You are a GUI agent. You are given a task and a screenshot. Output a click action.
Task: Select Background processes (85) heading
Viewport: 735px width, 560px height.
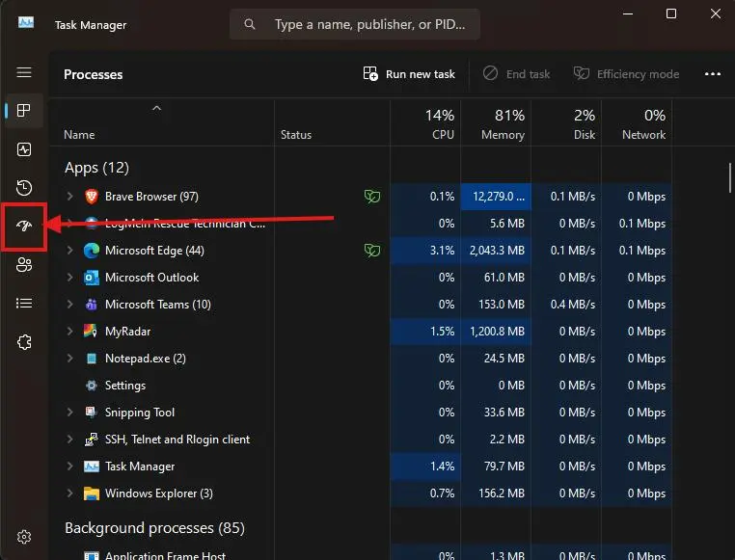click(154, 528)
